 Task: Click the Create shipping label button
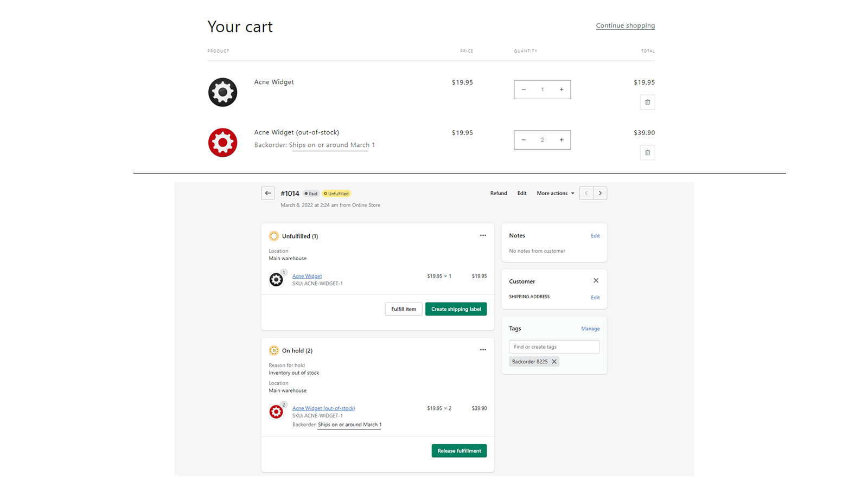point(456,309)
